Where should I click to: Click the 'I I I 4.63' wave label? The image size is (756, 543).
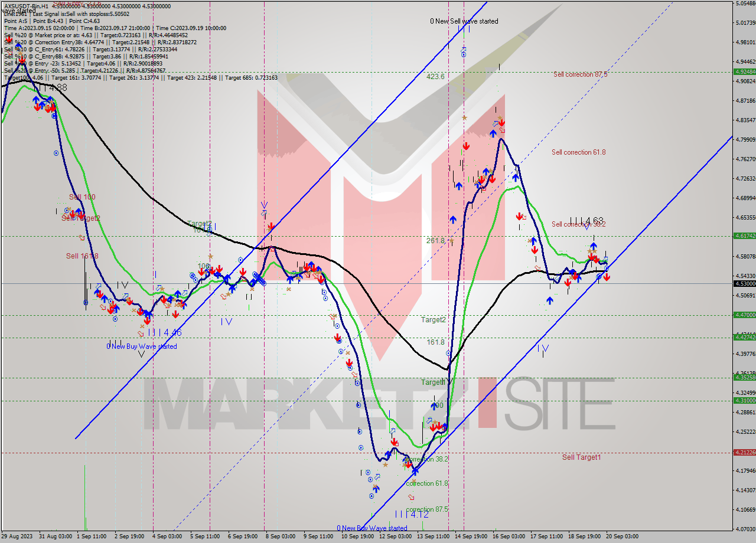pos(586,221)
